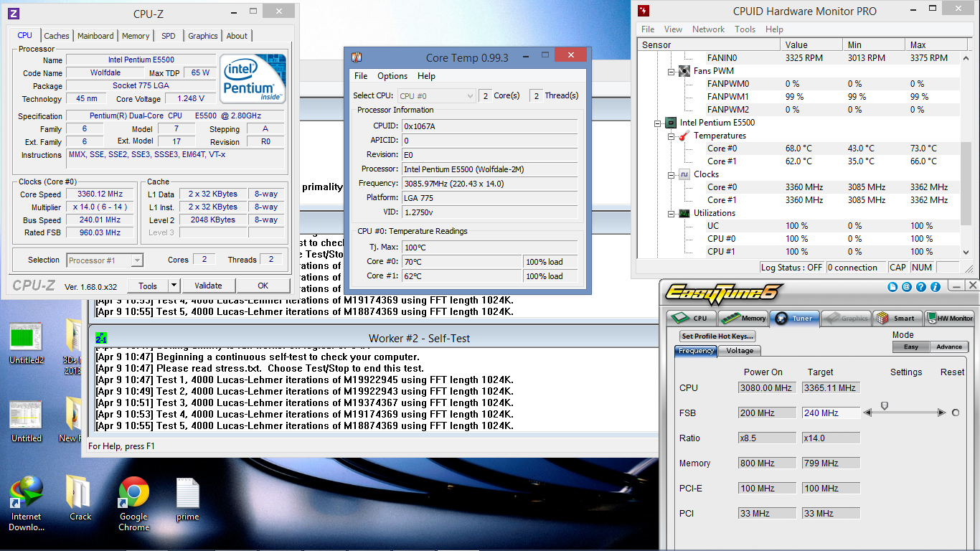The width and height of the screenshot is (980, 551).
Task: Open the File menu in Core Temp
Action: click(x=361, y=76)
